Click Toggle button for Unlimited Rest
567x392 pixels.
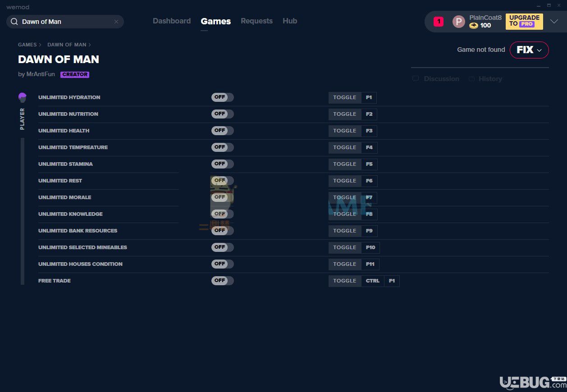345,181
